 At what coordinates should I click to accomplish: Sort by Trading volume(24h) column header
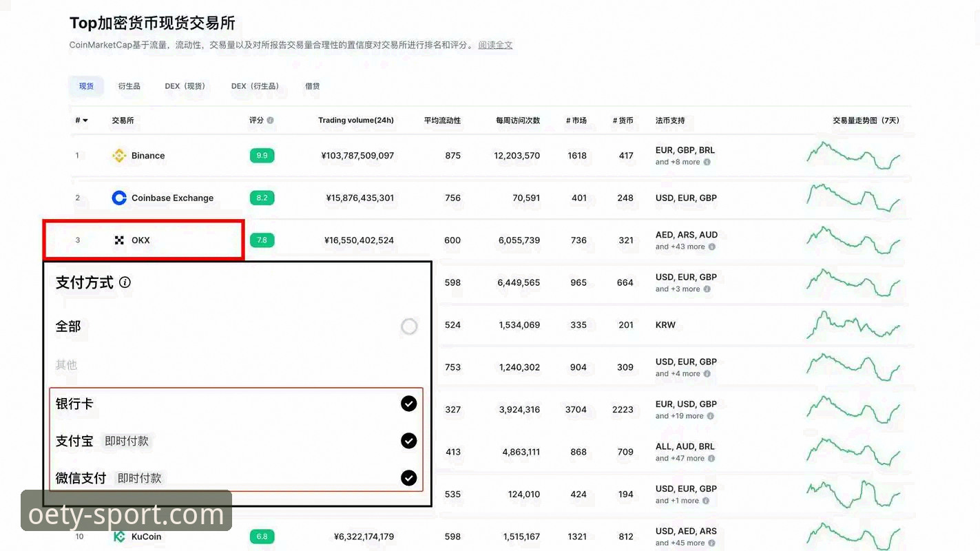click(356, 121)
